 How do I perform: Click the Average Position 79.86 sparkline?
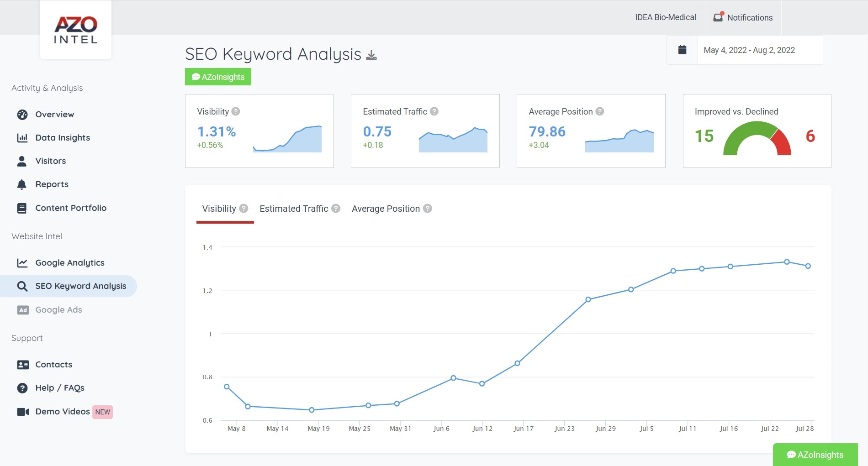[x=619, y=141]
